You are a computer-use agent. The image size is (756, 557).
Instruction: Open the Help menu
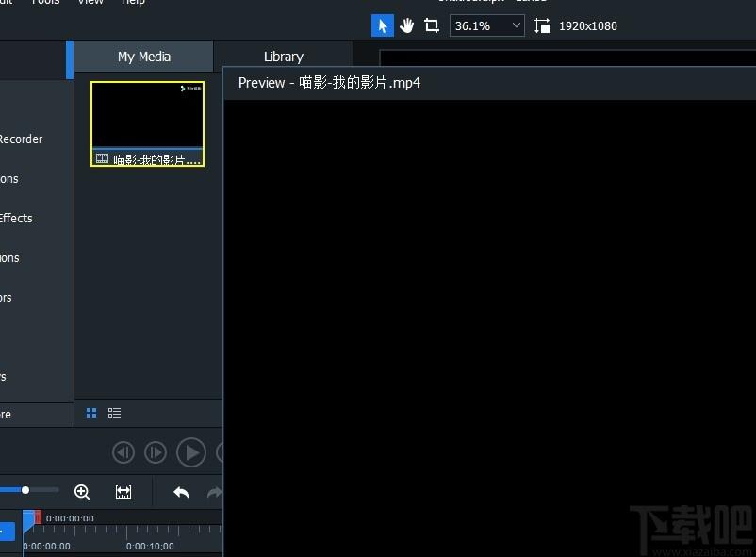point(133,3)
